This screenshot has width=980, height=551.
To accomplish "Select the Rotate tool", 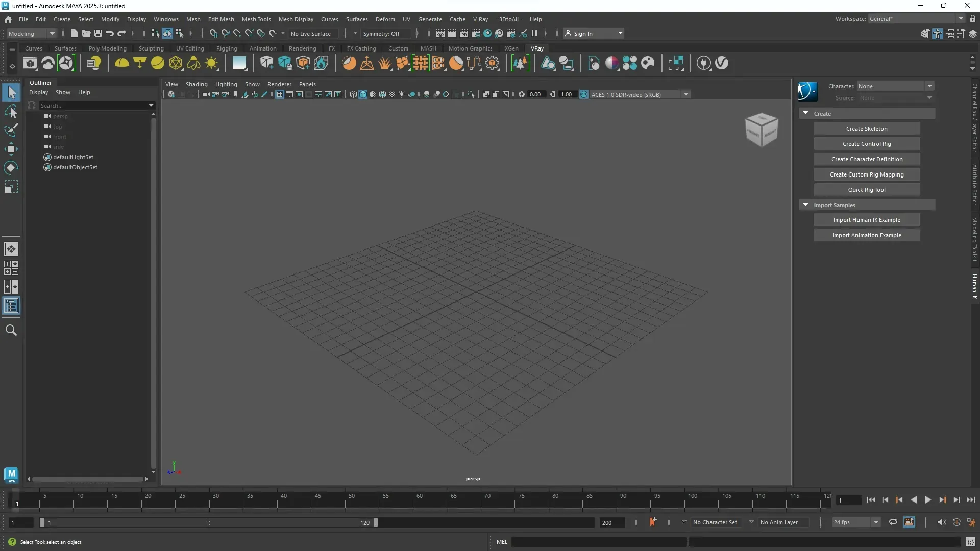I will (11, 168).
